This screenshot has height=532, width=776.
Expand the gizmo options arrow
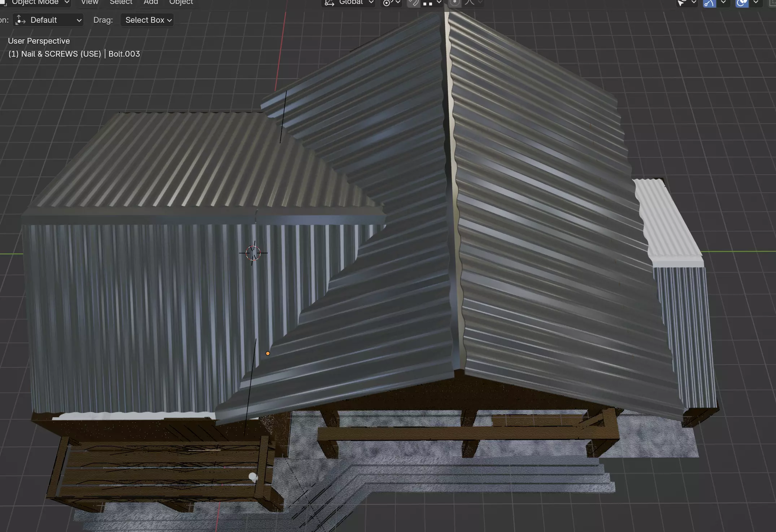(x=723, y=3)
